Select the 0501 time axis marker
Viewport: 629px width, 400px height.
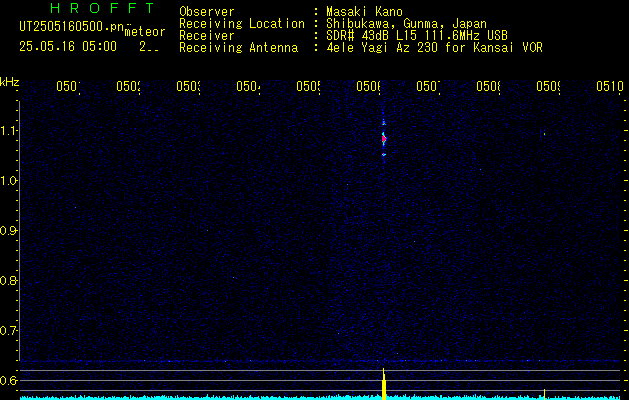click(68, 86)
